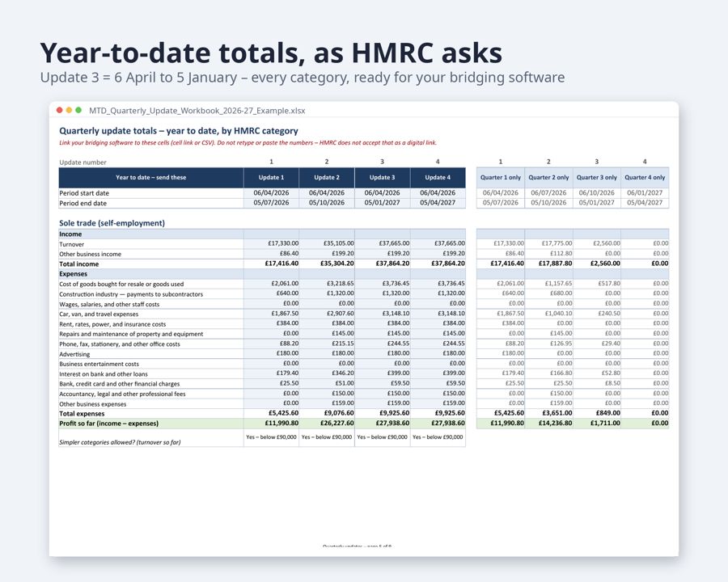728x582 pixels.
Task: Select the 'Update 1' column header
Action: coord(271,177)
